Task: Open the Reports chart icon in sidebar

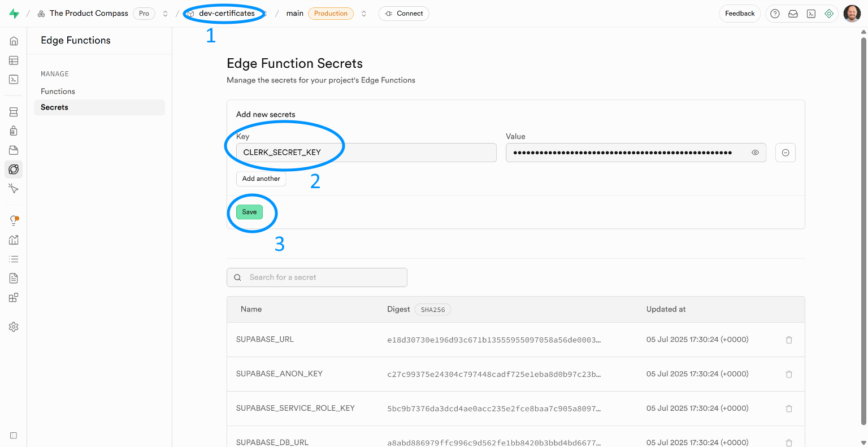Action: (14, 239)
